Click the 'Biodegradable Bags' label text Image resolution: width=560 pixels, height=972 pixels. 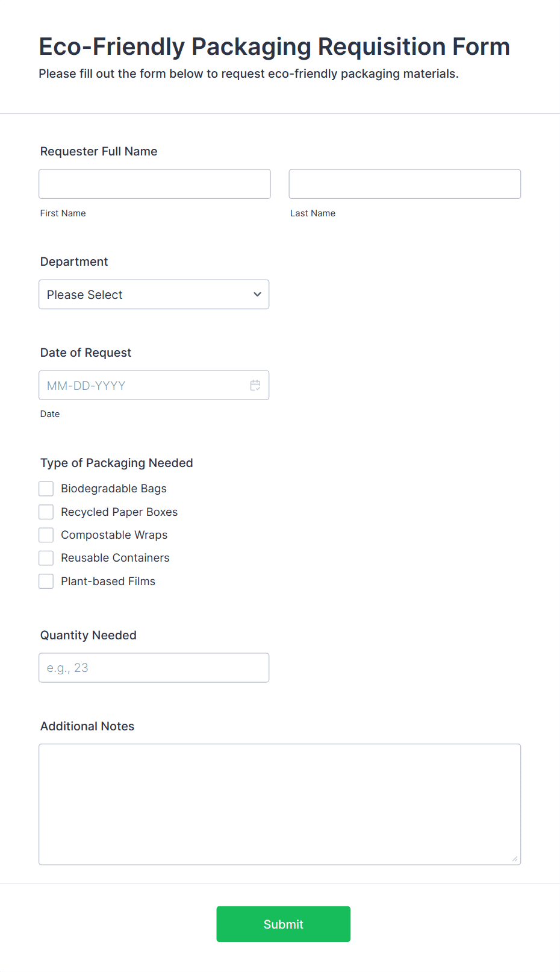click(x=114, y=489)
